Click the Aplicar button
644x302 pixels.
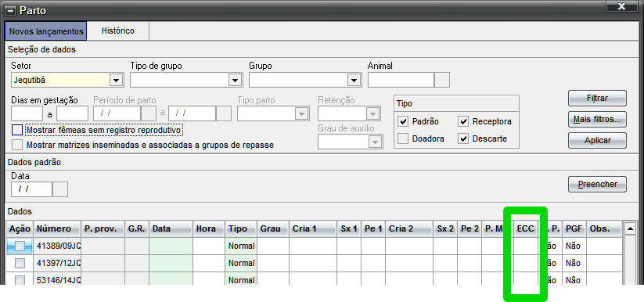[597, 140]
